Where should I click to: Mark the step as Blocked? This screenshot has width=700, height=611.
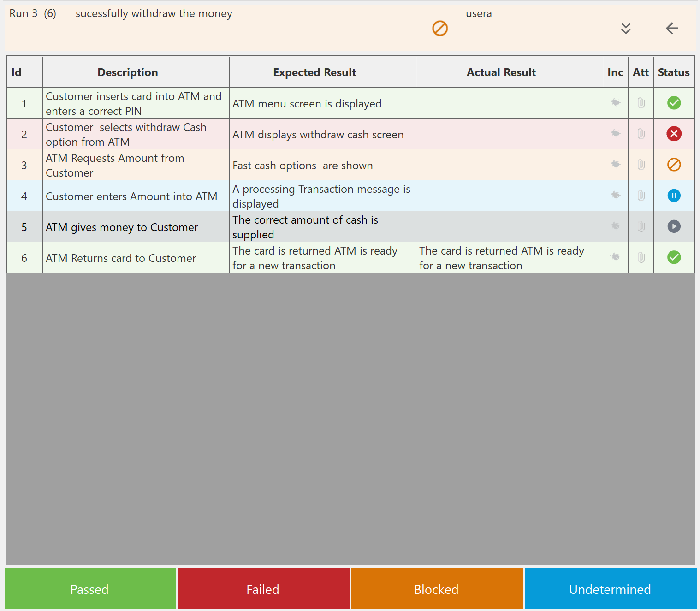click(437, 589)
